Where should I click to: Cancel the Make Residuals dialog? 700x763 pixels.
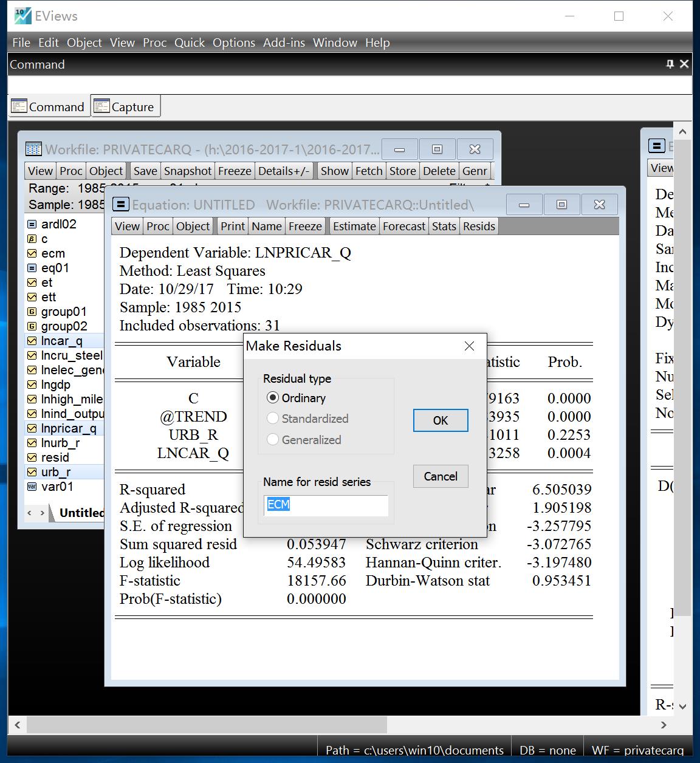[441, 476]
